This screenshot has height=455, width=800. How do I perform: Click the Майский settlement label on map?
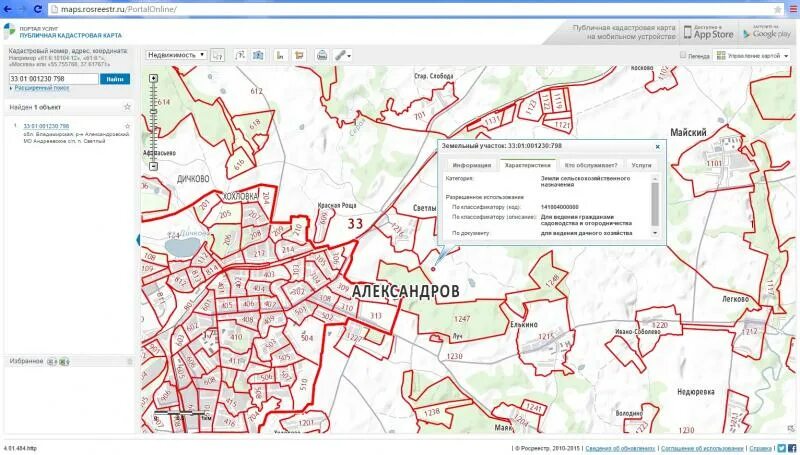(x=688, y=133)
